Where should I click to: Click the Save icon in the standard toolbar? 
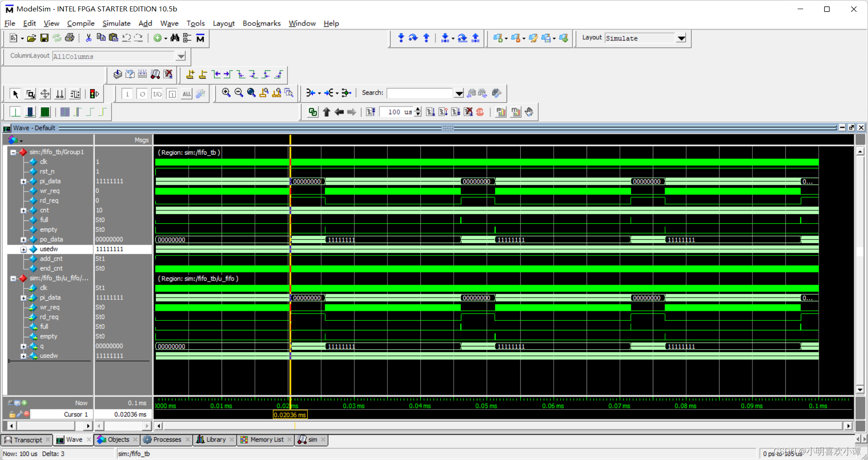[44, 38]
